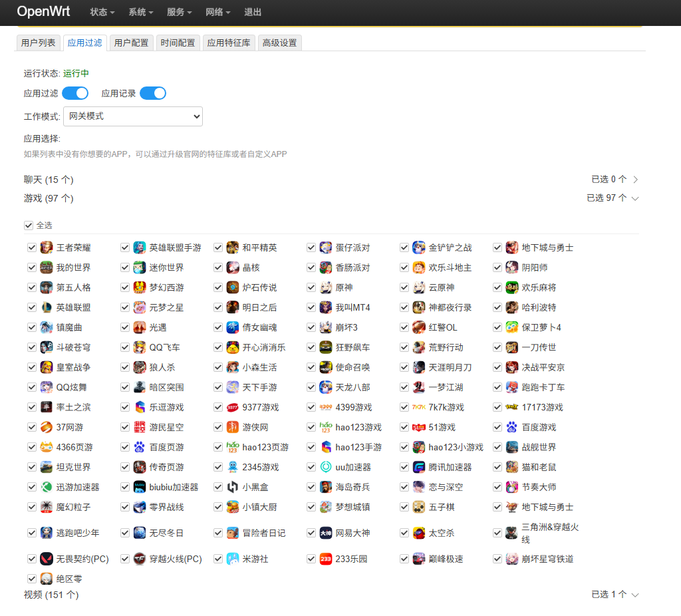This screenshot has height=616, width=681.
Task: Open the 工作模式 dropdown
Action: (x=133, y=116)
